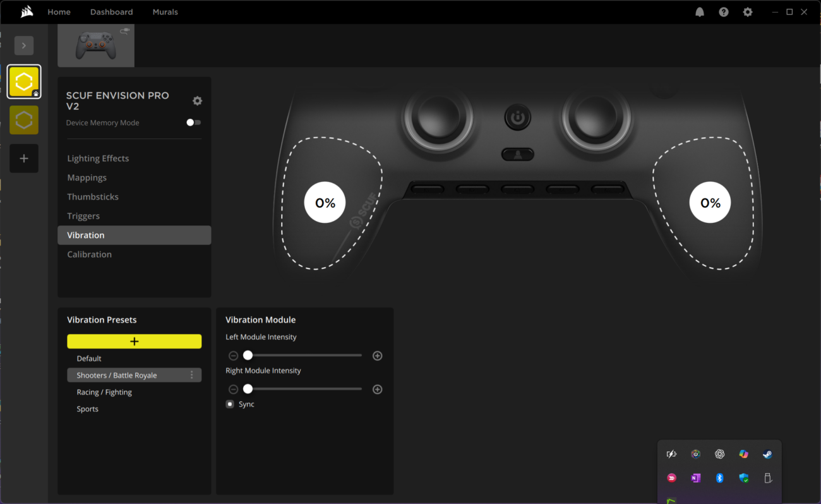Viewport: 821px width, 504px height.
Task: Click the power button on controller image
Action: pyautogui.click(x=518, y=117)
